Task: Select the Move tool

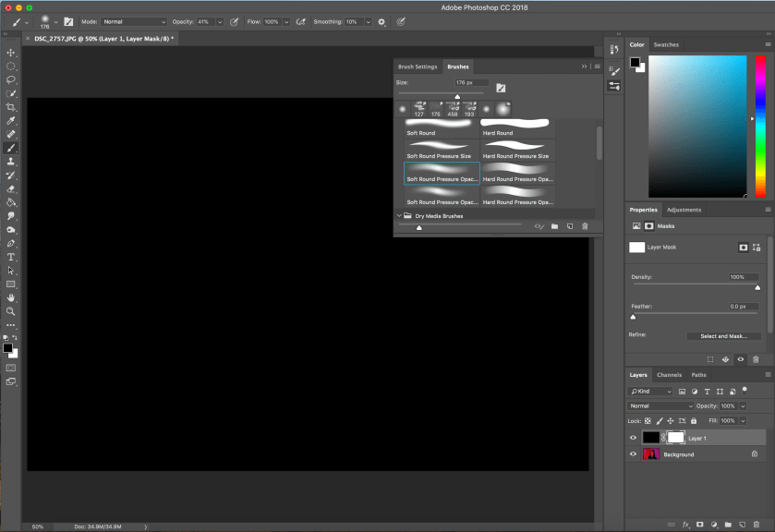Action: point(11,53)
